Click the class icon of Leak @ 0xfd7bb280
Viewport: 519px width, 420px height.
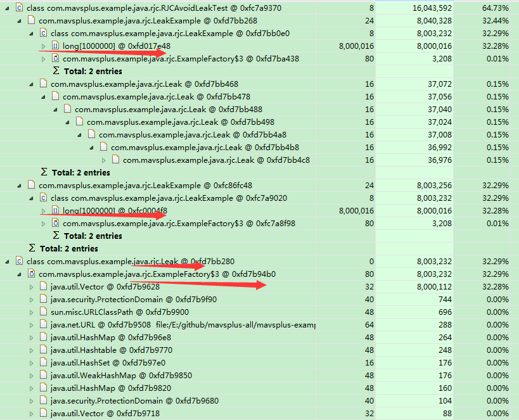19,261
